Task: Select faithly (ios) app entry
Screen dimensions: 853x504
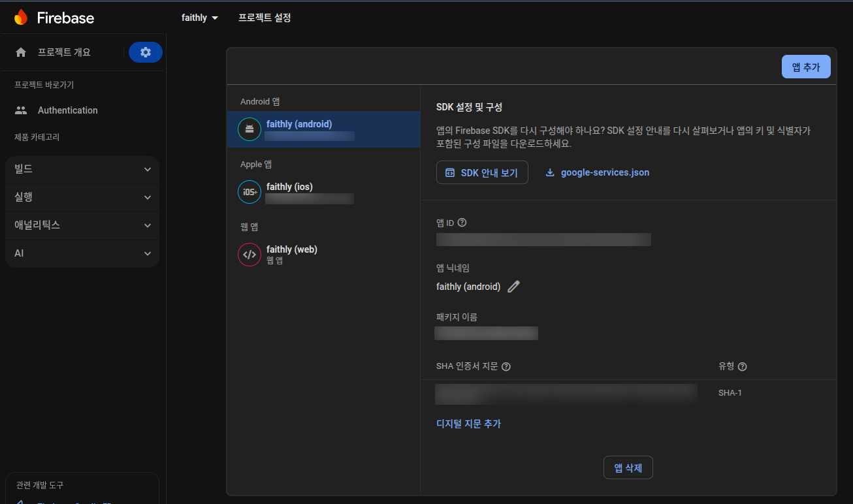Action: 324,192
